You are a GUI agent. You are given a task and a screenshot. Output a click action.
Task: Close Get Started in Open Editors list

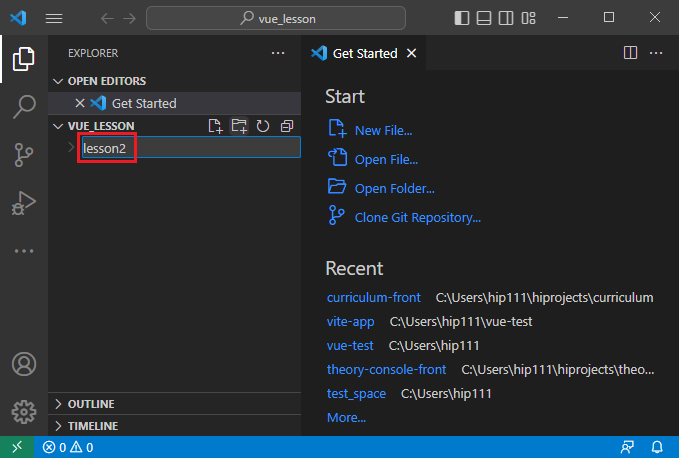[x=80, y=103]
